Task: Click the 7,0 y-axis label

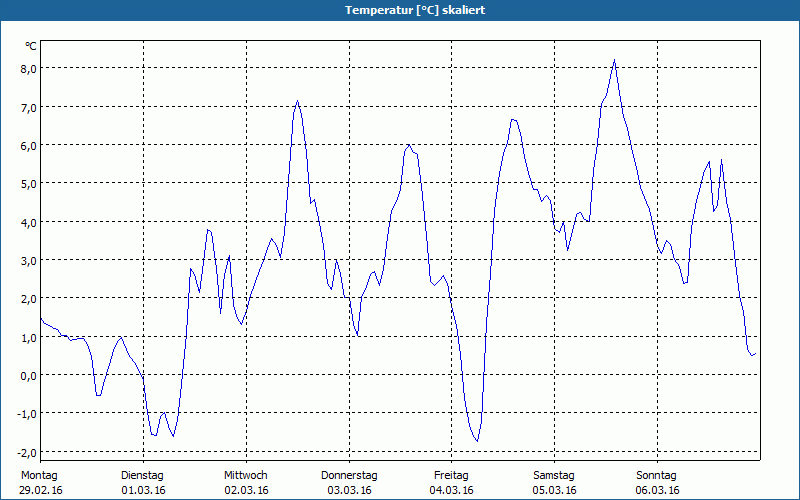Action: (28, 108)
